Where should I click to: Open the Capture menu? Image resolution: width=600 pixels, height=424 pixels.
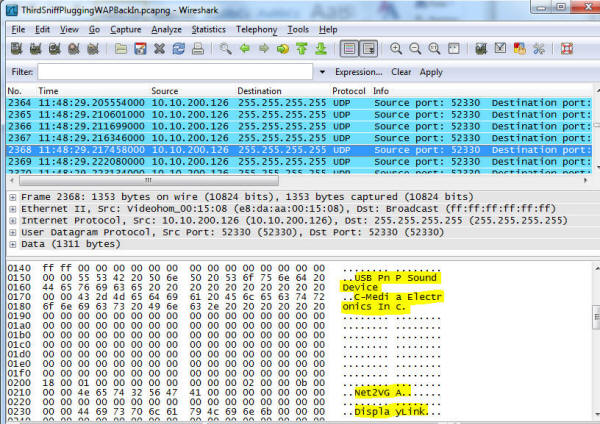[126, 29]
